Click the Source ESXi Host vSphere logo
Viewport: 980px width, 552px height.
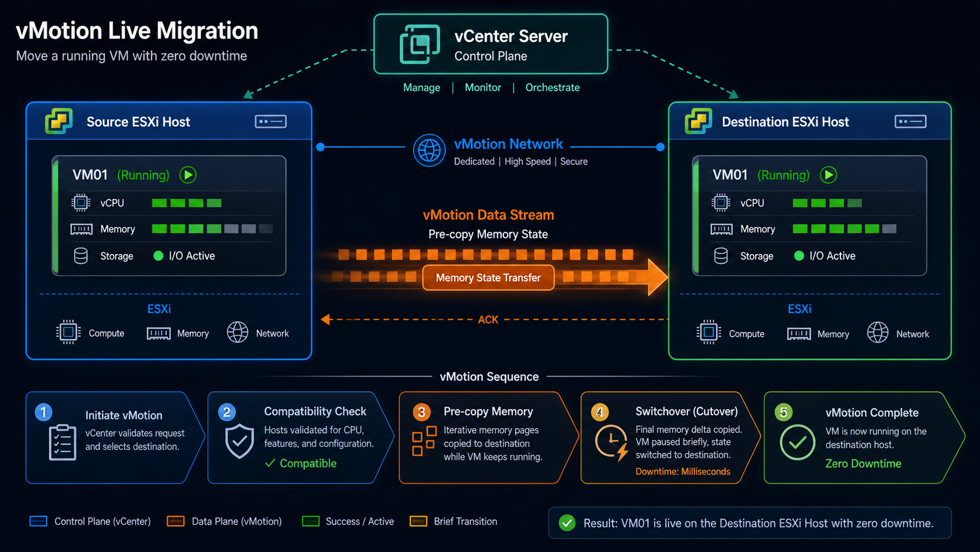point(59,121)
